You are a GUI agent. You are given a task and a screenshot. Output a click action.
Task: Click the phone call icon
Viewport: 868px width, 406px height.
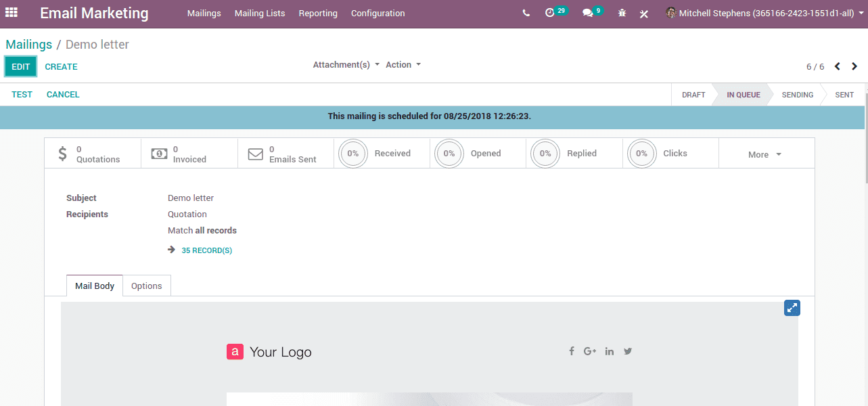pyautogui.click(x=526, y=12)
